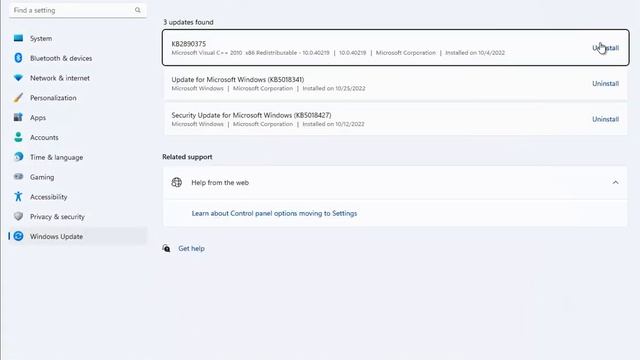Screen dimensions: 640x360
Task: Click the Apps icon in sidebar
Action: click(x=18, y=118)
